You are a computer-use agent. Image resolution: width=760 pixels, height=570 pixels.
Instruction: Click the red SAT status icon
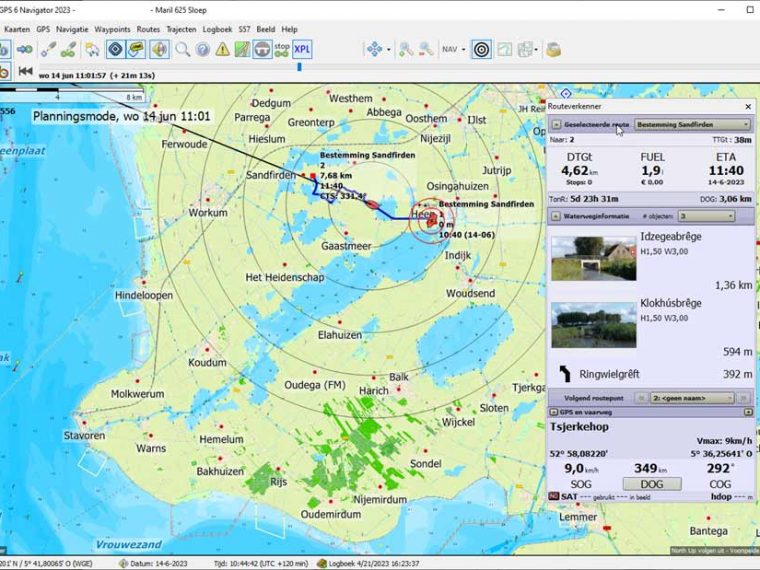554,496
